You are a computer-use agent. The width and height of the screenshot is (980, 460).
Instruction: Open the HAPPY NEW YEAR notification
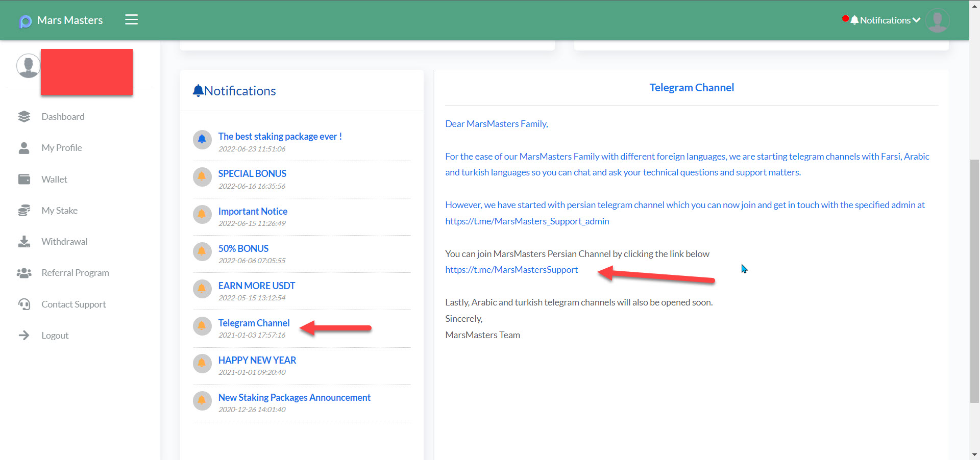pyautogui.click(x=257, y=360)
